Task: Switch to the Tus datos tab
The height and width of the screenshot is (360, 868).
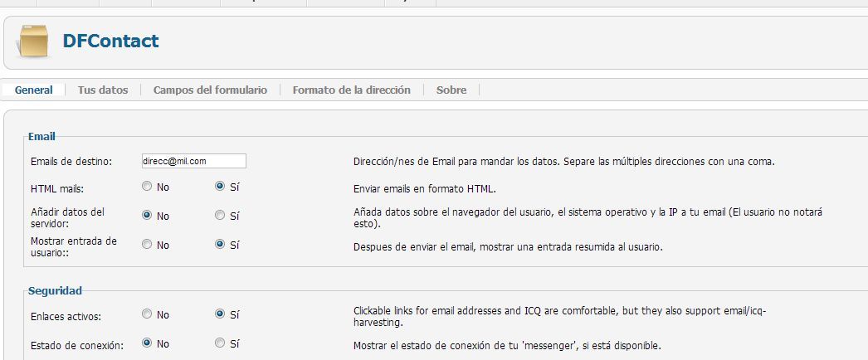Action: [103, 90]
